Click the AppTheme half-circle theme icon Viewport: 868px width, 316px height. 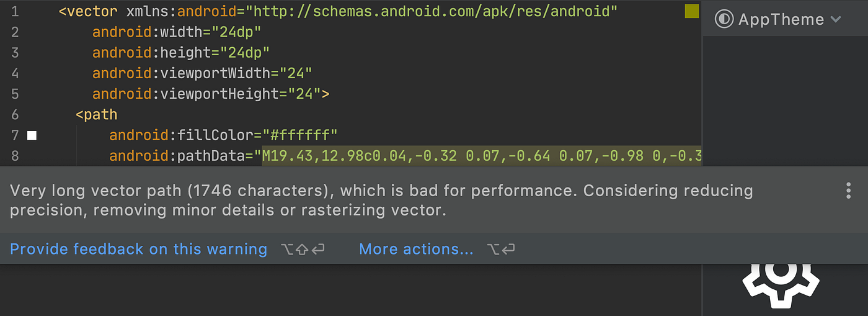pyautogui.click(x=724, y=19)
